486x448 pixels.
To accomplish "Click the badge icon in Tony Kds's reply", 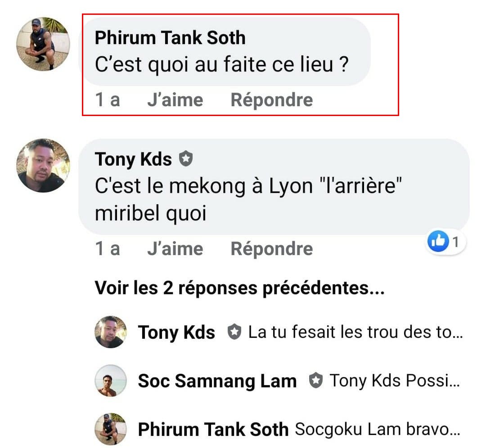I will [x=234, y=332].
